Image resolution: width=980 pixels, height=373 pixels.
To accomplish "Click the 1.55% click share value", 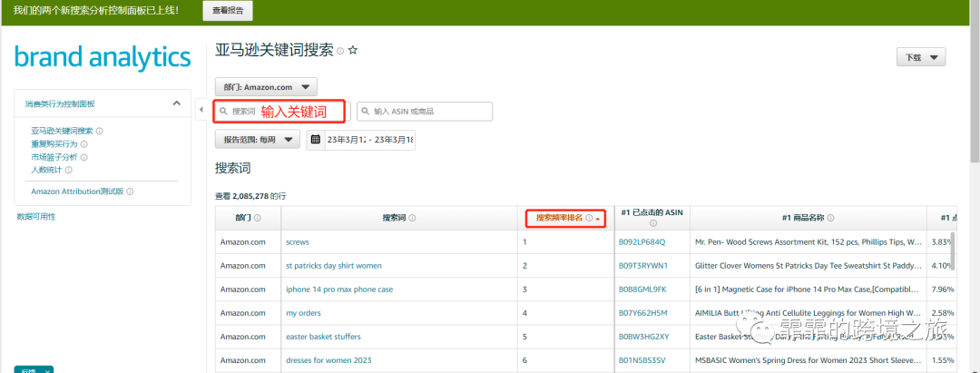I will (942, 360).
